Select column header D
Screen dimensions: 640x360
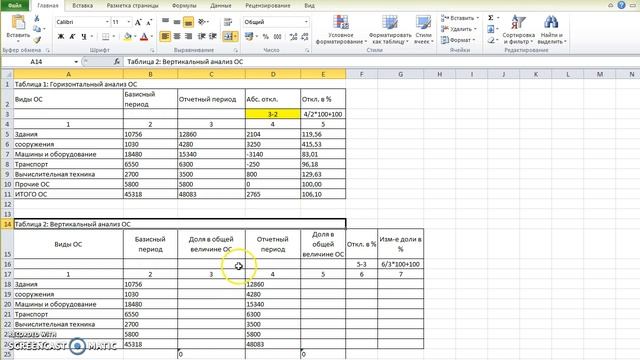click(x=273, y=74)
